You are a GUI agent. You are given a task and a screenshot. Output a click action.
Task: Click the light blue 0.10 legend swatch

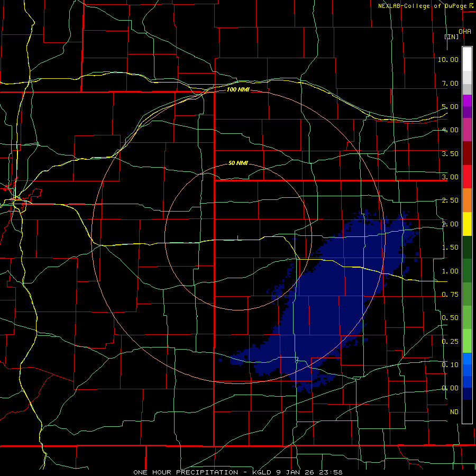pos(467,359)
